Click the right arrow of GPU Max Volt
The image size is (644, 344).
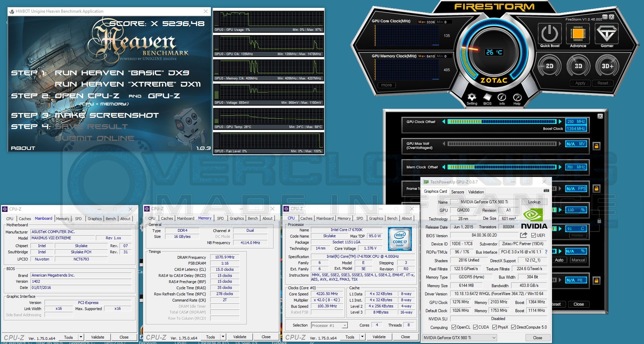(x=560, y=144)
